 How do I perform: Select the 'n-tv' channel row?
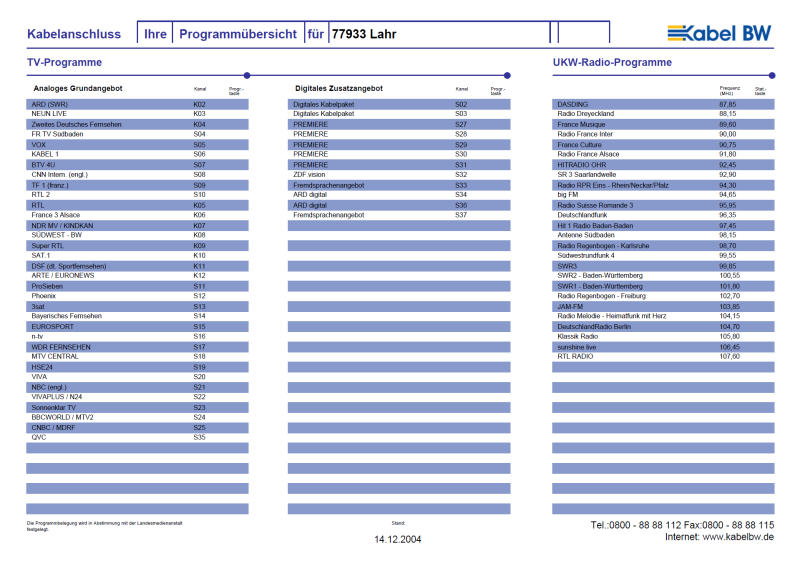tap(137, 336)
